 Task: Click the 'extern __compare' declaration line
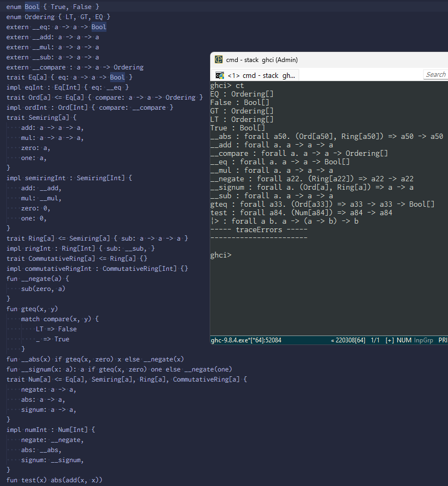(x=75, y=67)
